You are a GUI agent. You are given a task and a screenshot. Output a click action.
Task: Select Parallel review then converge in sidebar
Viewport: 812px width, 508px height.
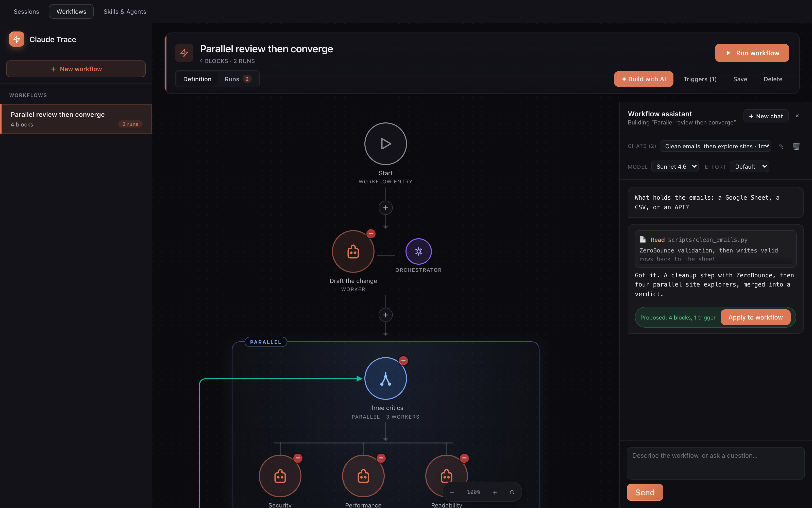coord(76,119)
